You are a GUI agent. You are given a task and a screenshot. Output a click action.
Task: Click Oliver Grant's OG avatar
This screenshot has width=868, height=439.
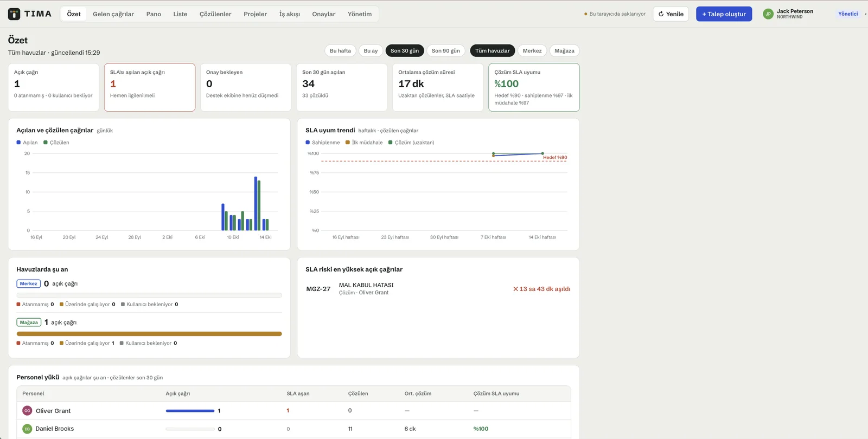(x=27, y=411)
